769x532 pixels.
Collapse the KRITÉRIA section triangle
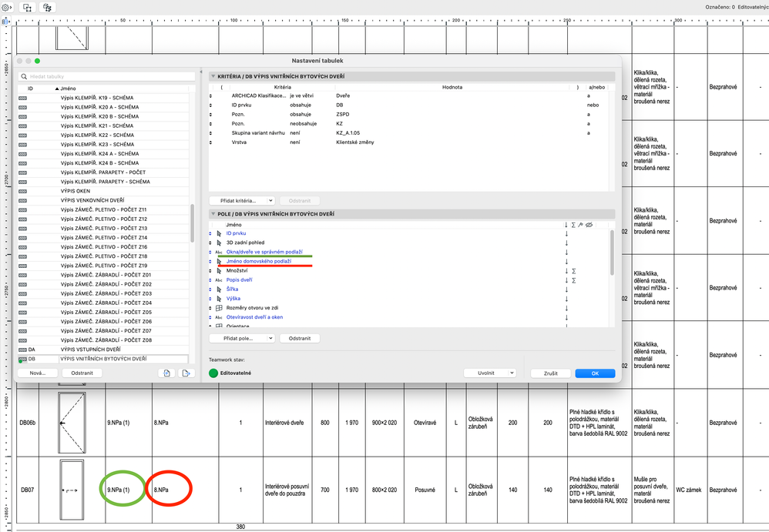213,76
